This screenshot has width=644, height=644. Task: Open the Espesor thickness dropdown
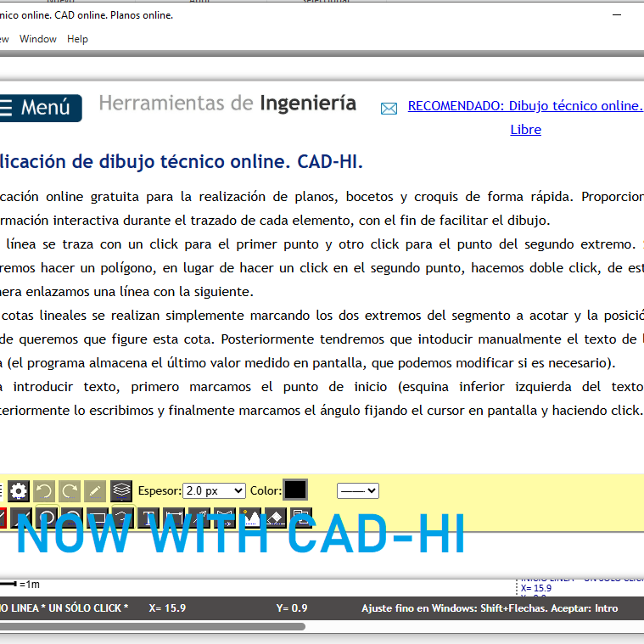[214, 490]
